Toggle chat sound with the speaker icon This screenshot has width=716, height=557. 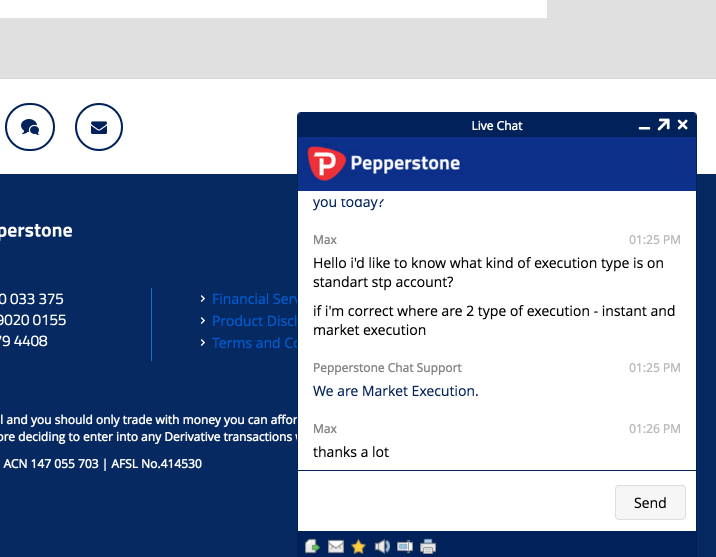point(382,546)
